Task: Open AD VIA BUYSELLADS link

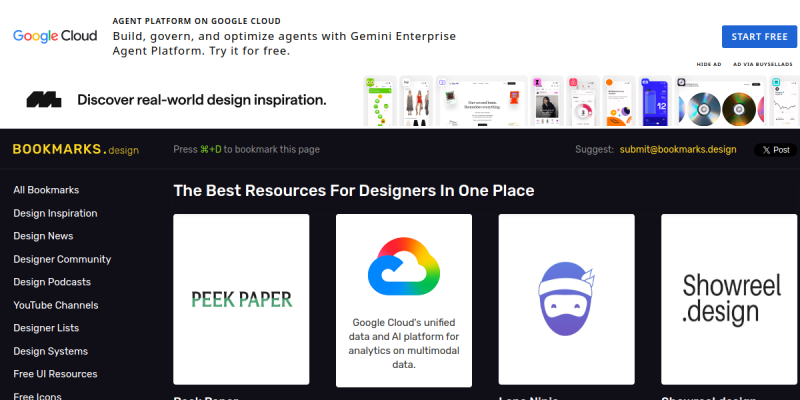Action: [763, 64]
